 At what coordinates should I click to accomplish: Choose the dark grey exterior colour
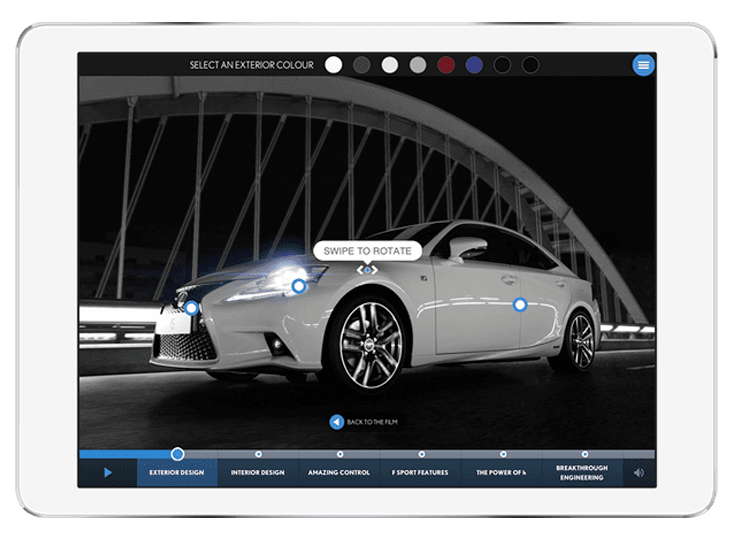click(362, 65)
